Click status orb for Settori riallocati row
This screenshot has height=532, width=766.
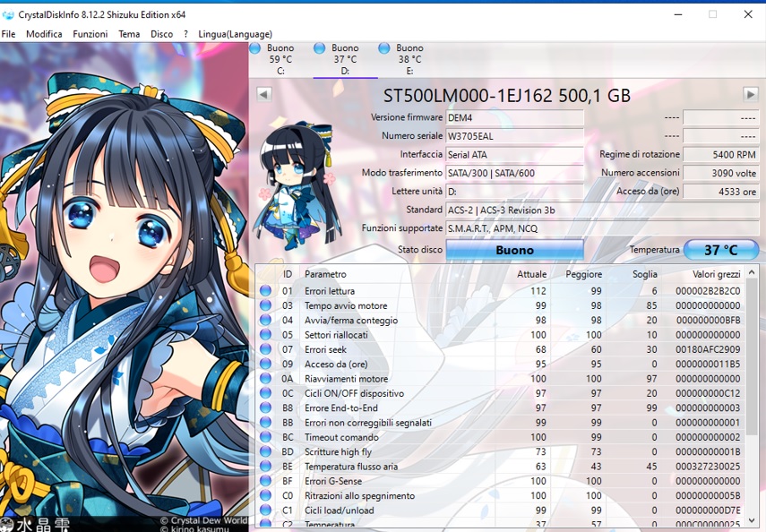pyautogui.click(x=265, y=335)
